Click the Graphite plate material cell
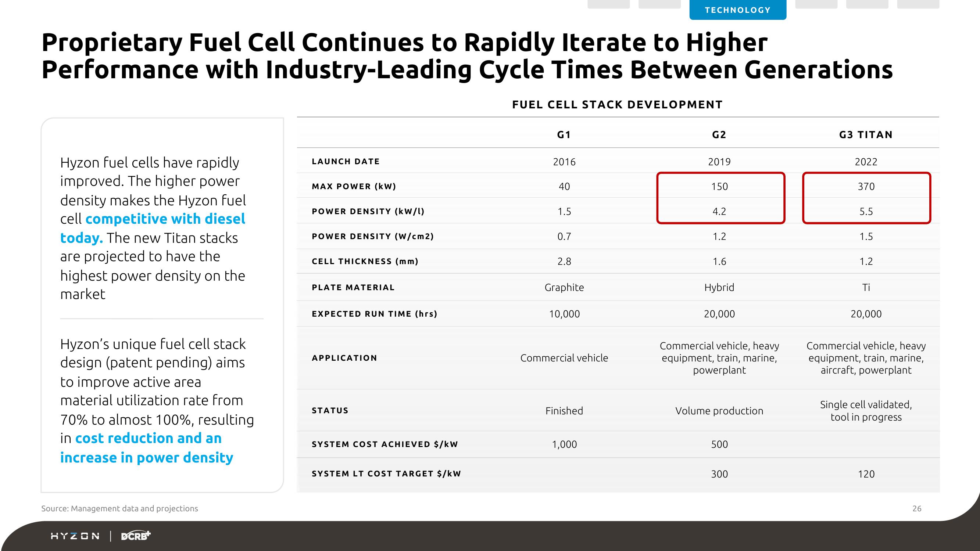Image resolution: width=980 pixels, height=551 pixels. (564, 288)
